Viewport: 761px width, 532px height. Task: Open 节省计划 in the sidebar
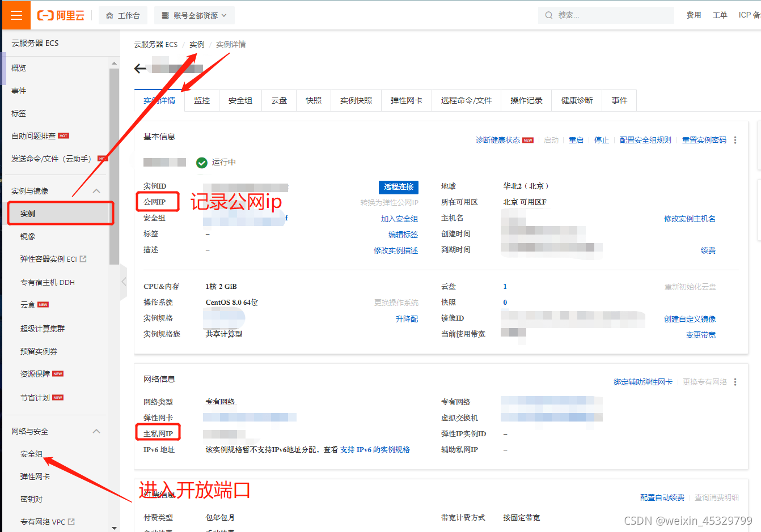click(35, 398)
